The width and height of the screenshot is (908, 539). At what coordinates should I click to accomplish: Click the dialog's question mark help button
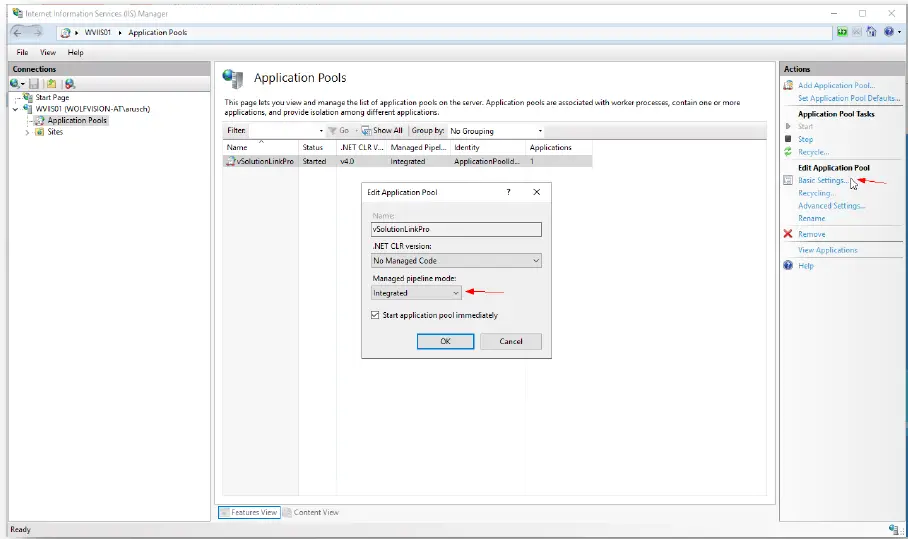509,192
